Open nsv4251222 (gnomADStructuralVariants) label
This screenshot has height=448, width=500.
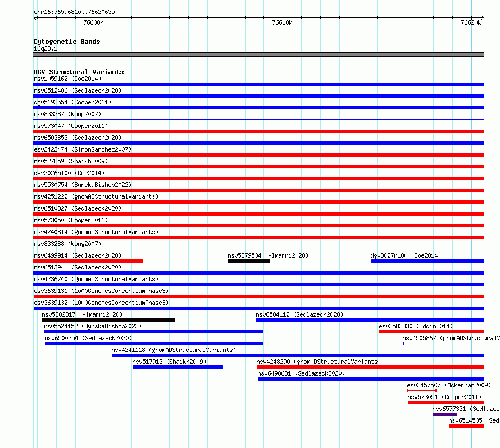tap(96, 196)
